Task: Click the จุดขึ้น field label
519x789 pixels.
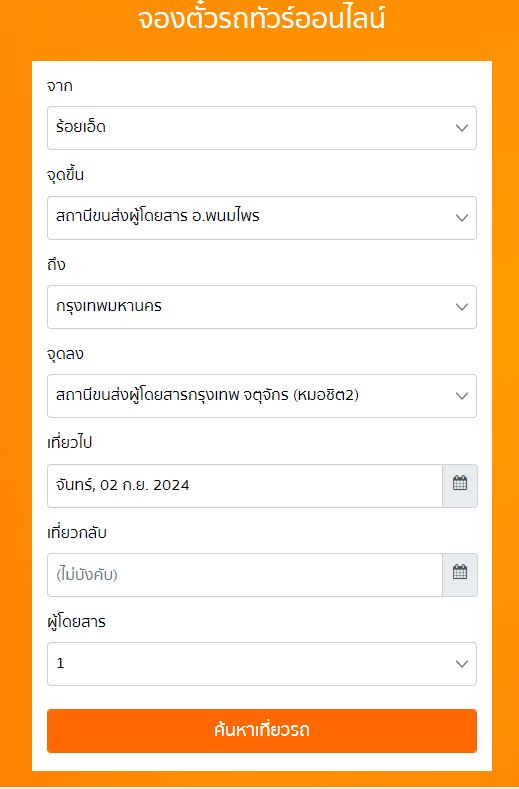Action: pyautogui.click(x=65, y=175)
